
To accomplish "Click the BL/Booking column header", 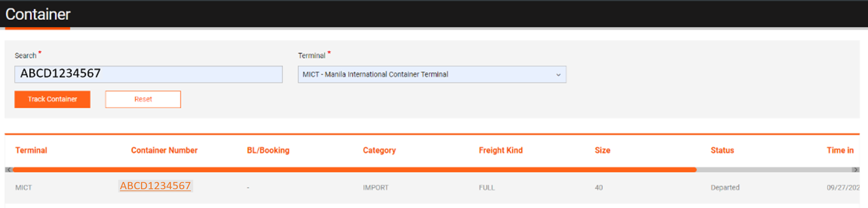I will (x=268, y=150).
